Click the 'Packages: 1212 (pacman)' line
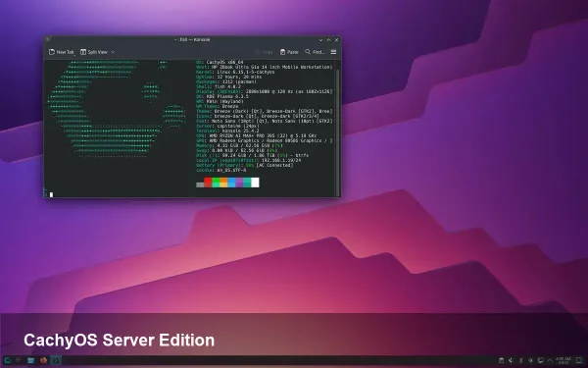Screen dimensions: 588x368 (226, 81)
